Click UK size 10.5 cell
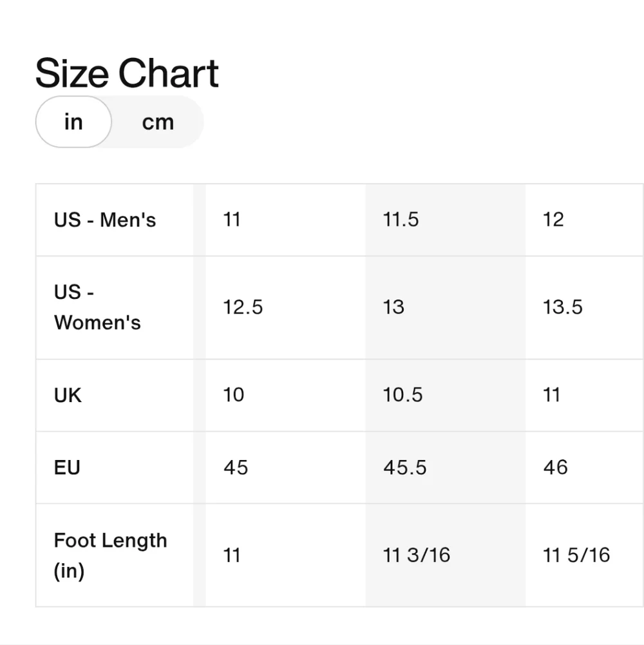644x645 pixels. click(x=446, y=395)
